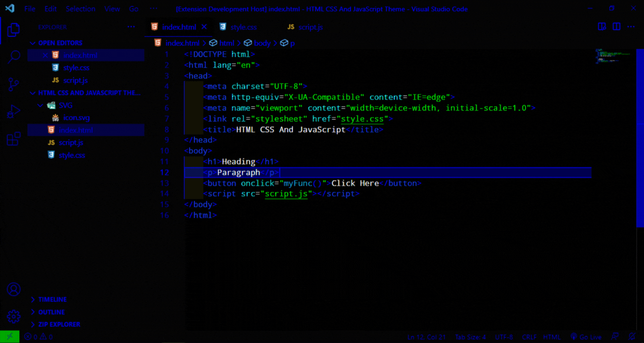Change CRLF end of line sequence

[530, 337]
